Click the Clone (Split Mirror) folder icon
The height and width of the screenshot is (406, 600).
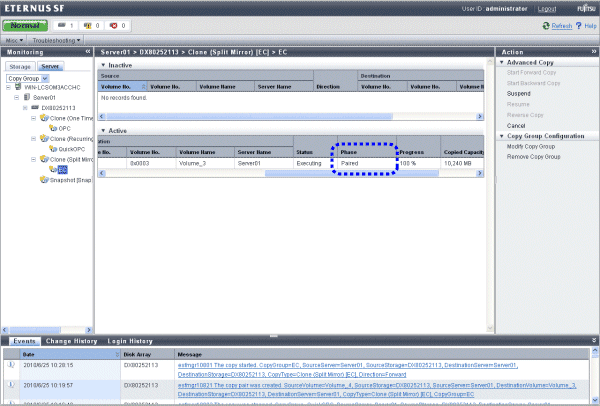click(x=44, y=159)
